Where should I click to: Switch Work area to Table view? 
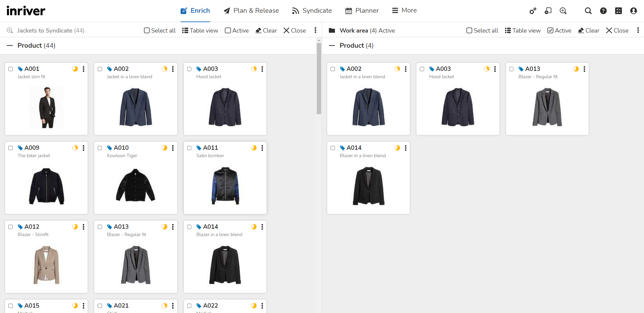click(x=523, y=31)
